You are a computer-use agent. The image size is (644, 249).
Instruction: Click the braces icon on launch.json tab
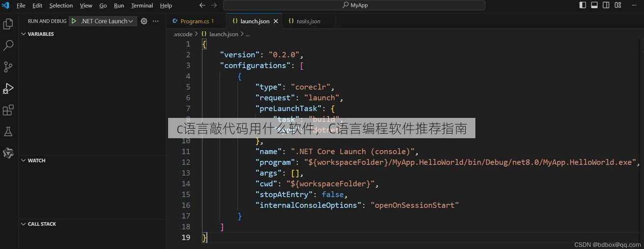[235, 21]
